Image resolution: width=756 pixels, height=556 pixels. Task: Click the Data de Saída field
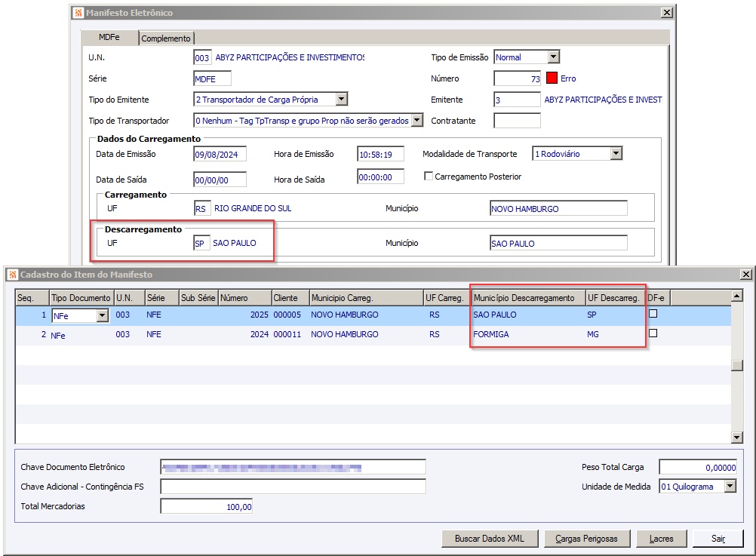[x=220, y=180]
